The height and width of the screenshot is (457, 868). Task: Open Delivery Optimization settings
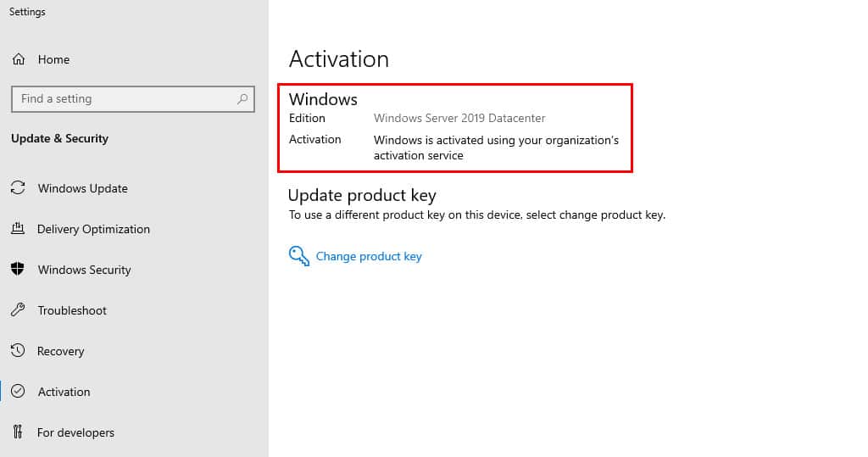[93, 229]
